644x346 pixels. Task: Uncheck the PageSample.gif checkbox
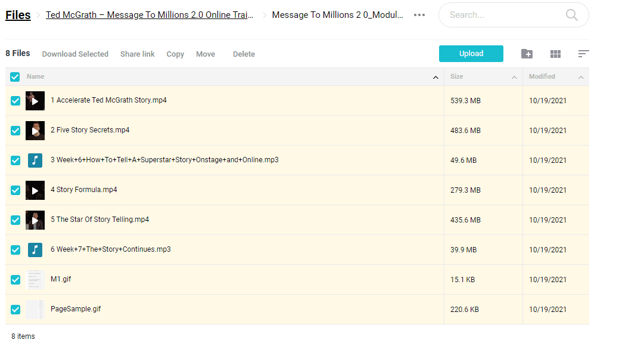tap(15, 310)
